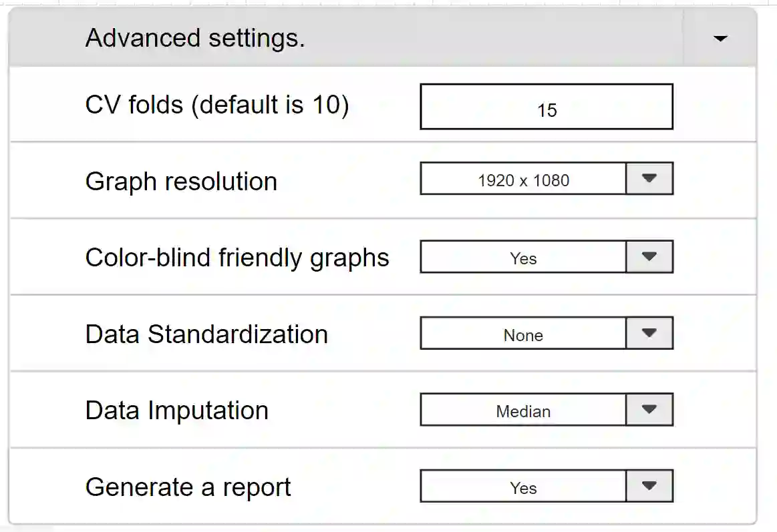This screenshot has width=777, height=532.
Task: Open the Generate a report dropdown arrow
Action: click(x=649, y=486)
